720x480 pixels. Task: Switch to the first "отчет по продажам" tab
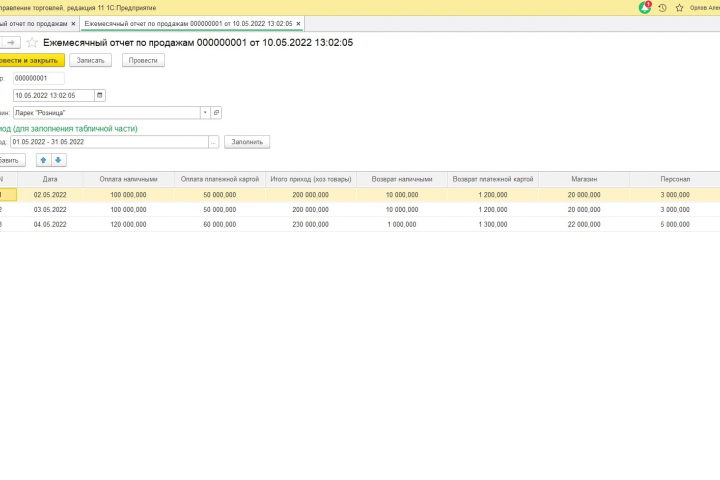[34, 23]
